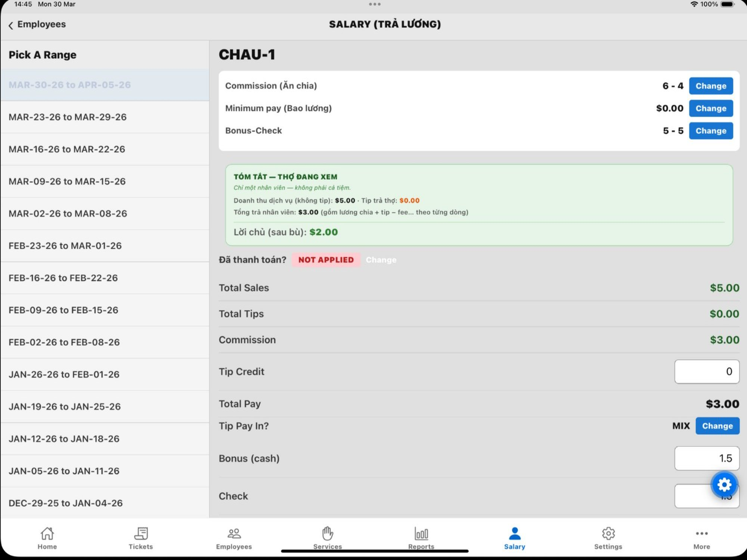The height and width of the screenshot is (560, 747).
Task: Select range MAR-09-26 to MAR-15-26
Action: point(105,182)
